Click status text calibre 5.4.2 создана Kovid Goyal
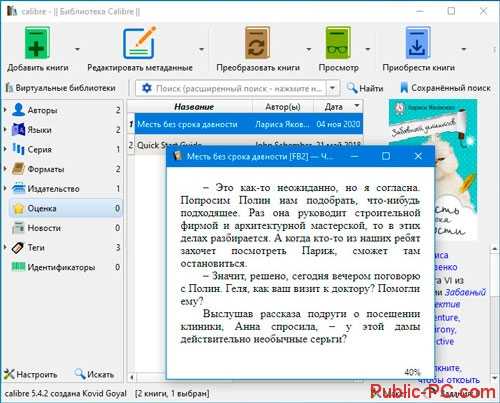 (x=66, y=394)
